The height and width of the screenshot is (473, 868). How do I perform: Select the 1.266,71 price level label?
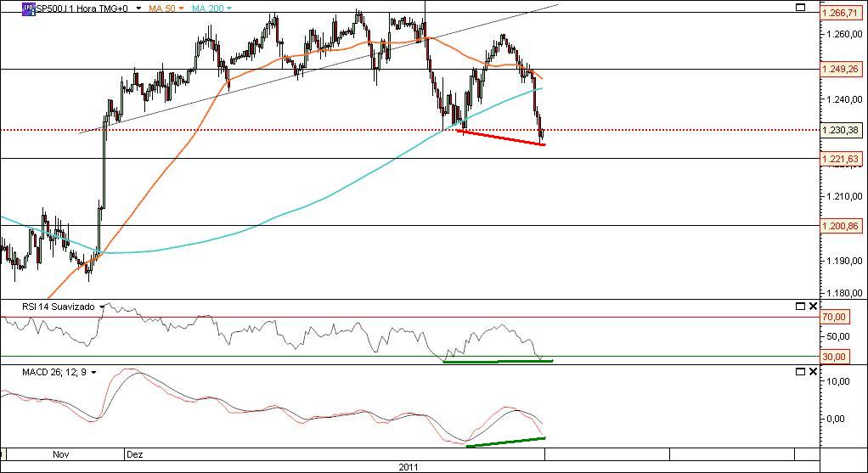click(x=840, y=12)
